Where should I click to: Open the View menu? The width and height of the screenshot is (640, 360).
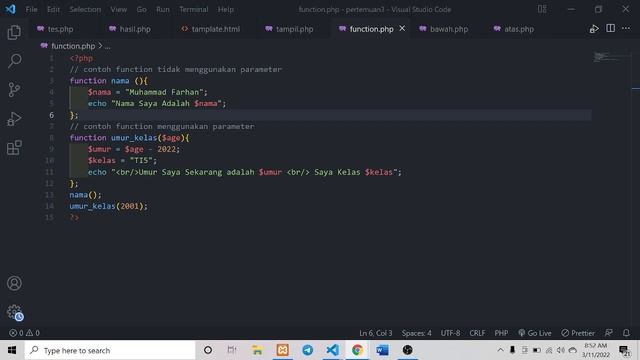pos(118,9)
